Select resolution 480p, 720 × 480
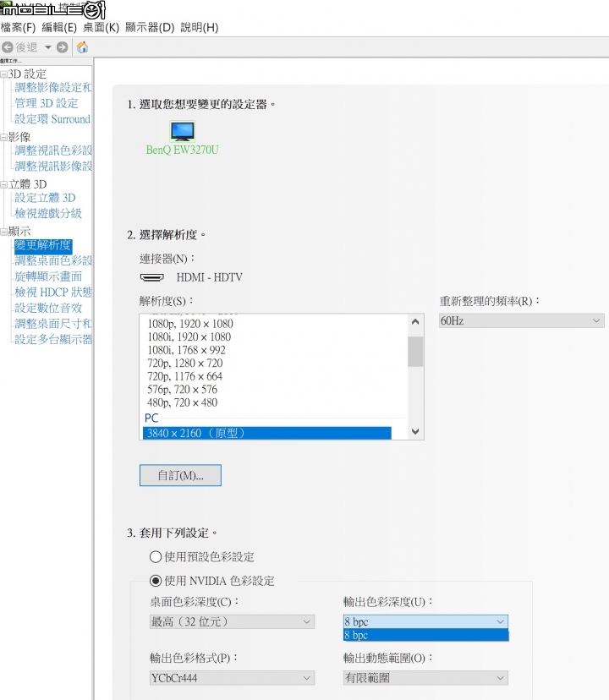This screenshot has height=700, width=609. [183, 402]
